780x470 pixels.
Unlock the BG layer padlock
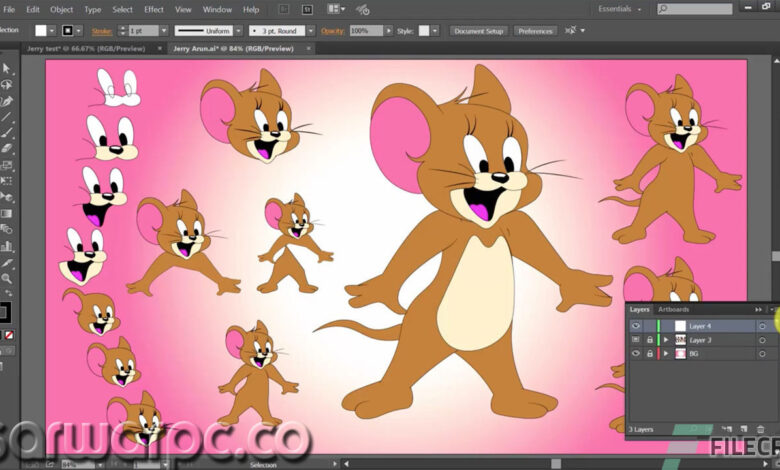coord(650,354)
